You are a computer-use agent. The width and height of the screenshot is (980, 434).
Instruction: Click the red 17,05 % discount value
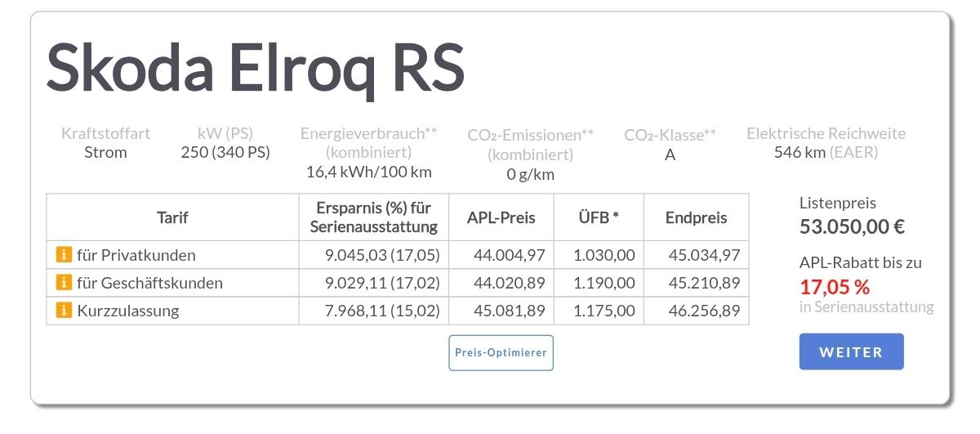point(834,287)
